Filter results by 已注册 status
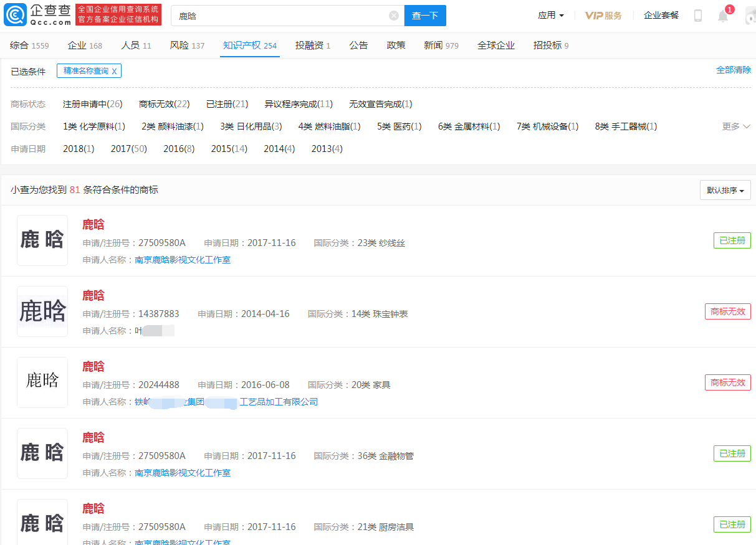The image size is (756, 545). pos(226,104)
